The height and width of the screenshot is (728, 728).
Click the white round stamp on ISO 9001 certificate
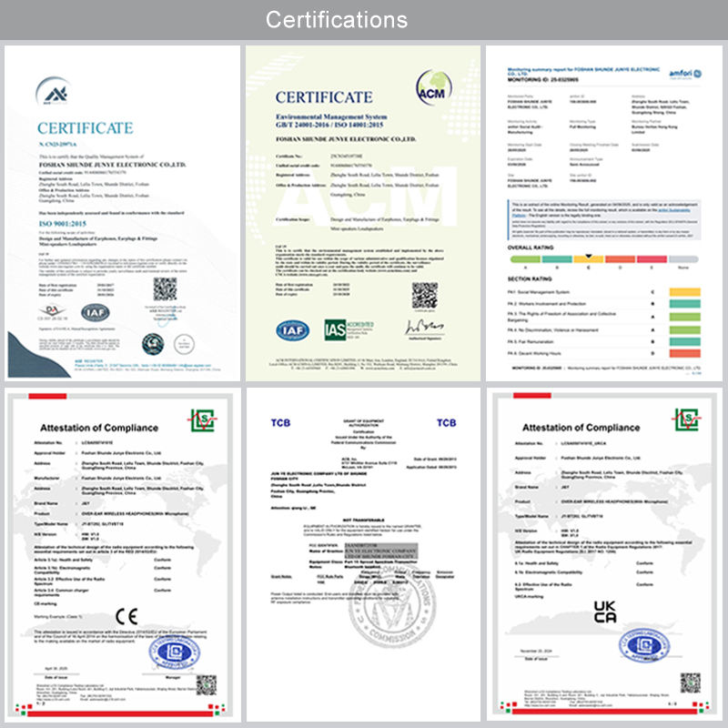tap(184, 345)
